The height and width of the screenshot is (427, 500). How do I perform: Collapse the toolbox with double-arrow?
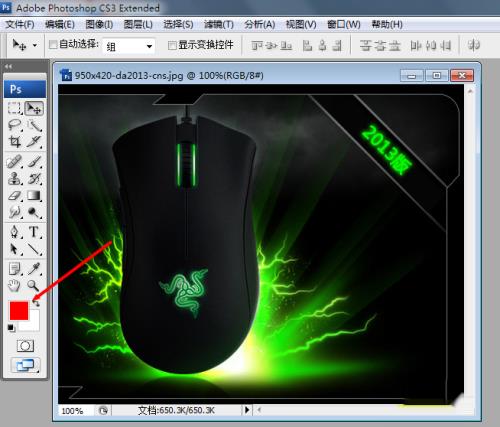click(x=8, y=67)
